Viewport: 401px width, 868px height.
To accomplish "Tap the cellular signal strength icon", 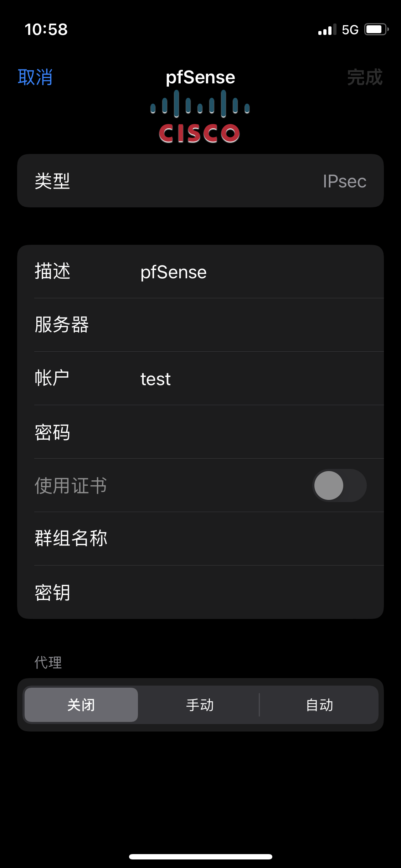I will point(327,30).
